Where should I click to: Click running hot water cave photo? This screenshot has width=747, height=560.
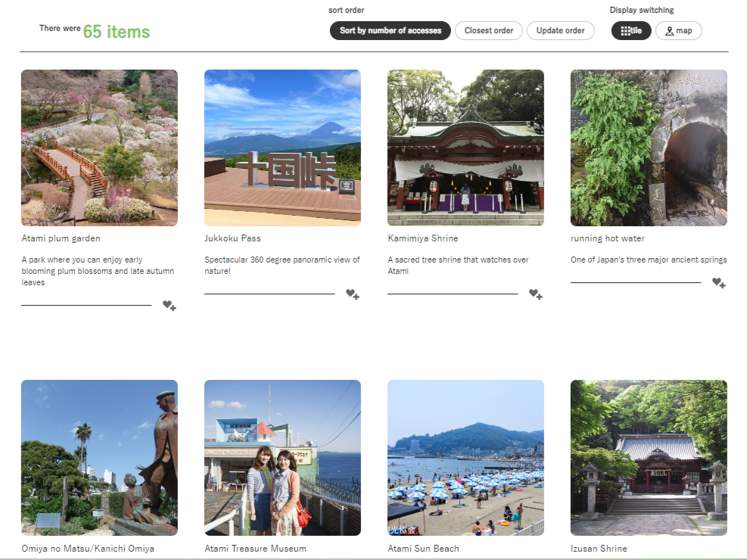click(x=649, y=148)
